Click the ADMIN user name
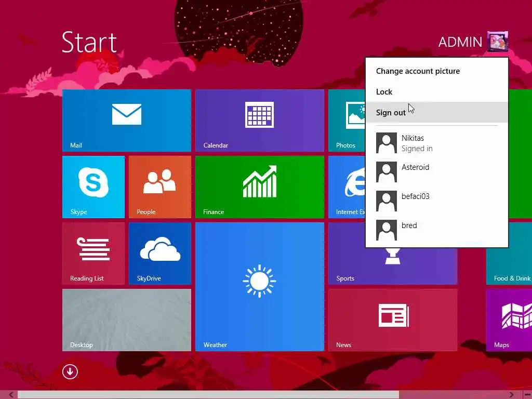The image size is (532, 399). tap(460, 42)
